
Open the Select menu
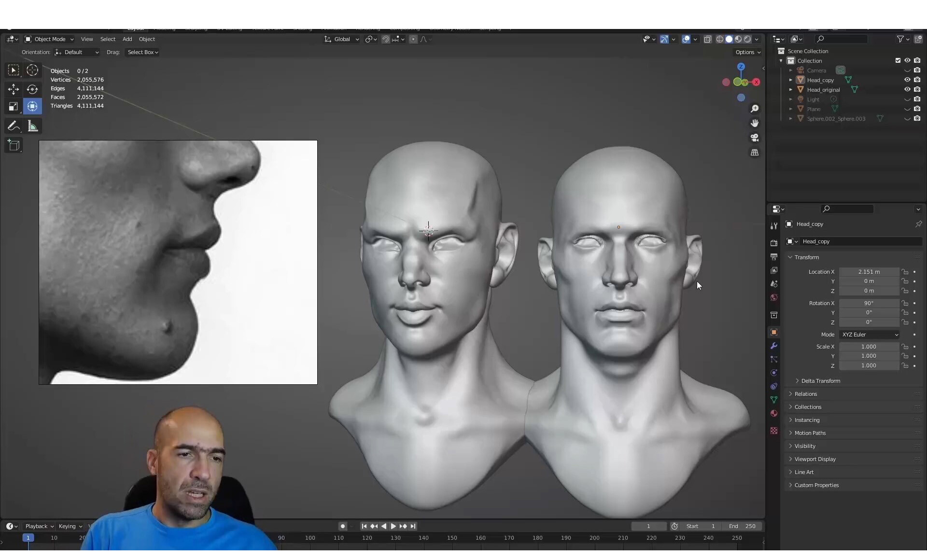point(107,39)
